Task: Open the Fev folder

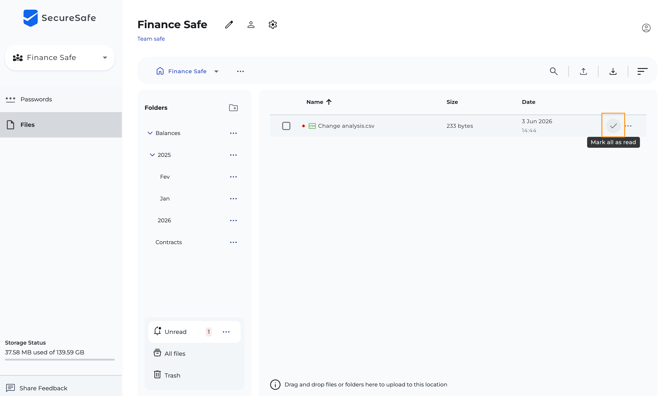Action: [x=165, y=177]
